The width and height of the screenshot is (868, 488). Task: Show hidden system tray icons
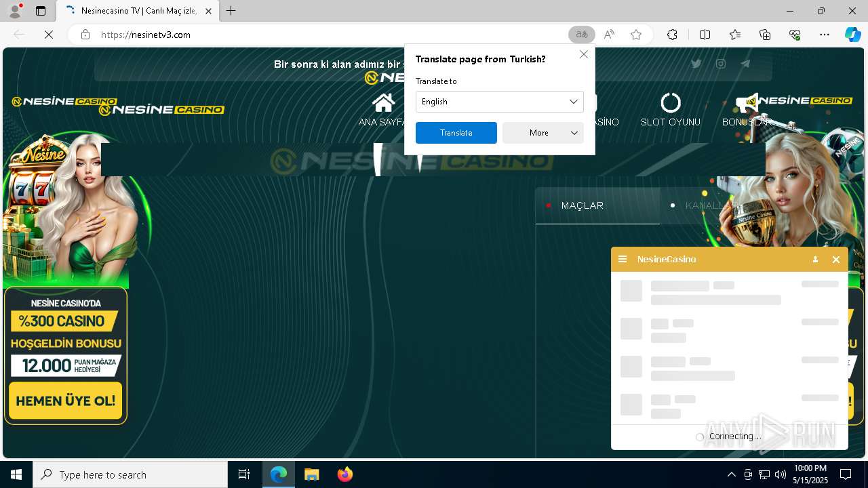[x=731, y=474]
